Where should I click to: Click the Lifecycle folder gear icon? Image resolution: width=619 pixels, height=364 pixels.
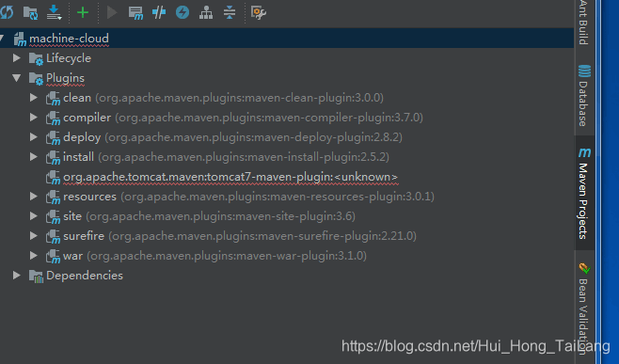point(36,58)
